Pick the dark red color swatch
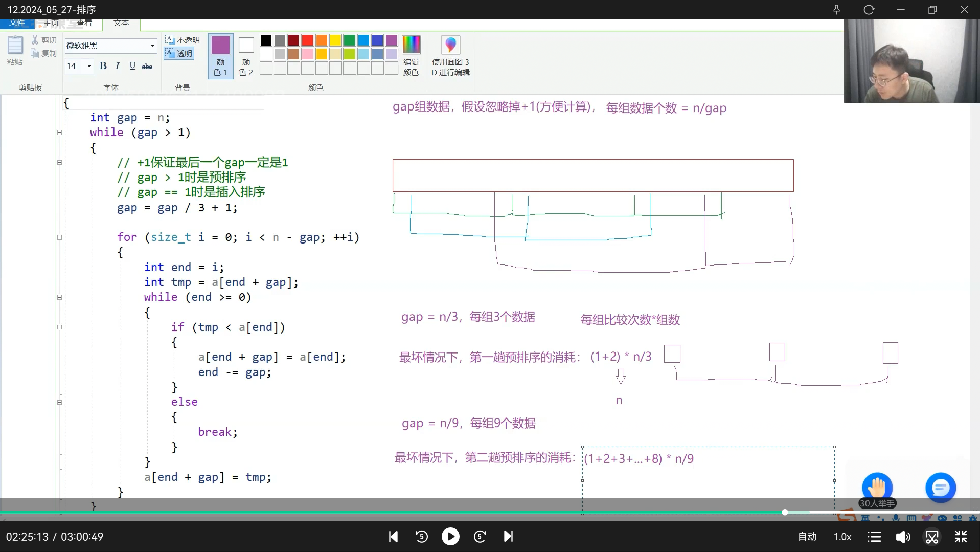 (x=293, y=40)
